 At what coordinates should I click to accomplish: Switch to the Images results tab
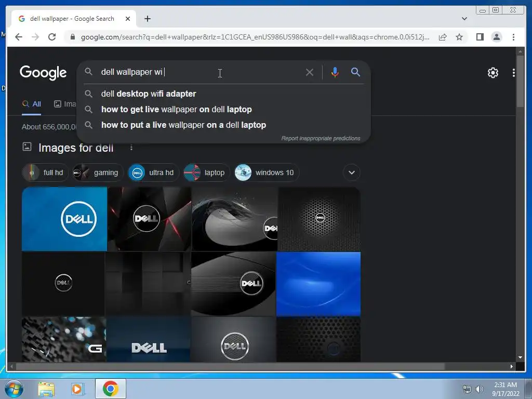point(65,104)
